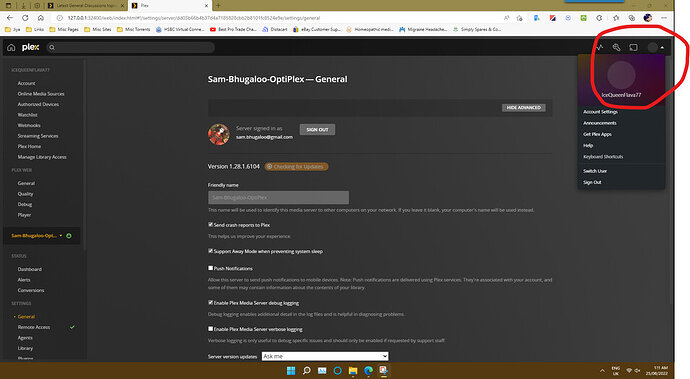Screen dimensions: 690x379
Task: Open a new browser tab with plus
Action: (x=218, y=5)
